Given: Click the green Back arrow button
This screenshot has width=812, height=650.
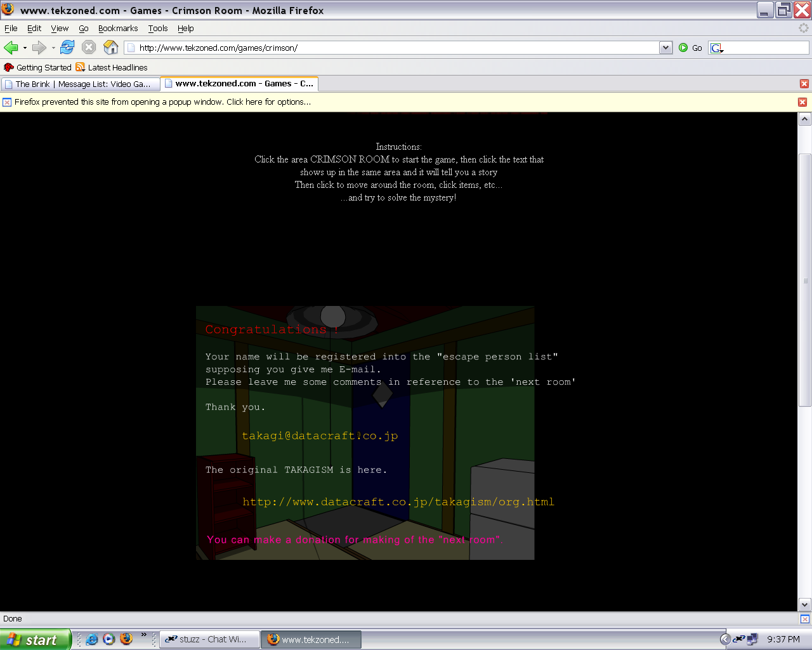Looking at the screenshot, I should click(11, 48).
